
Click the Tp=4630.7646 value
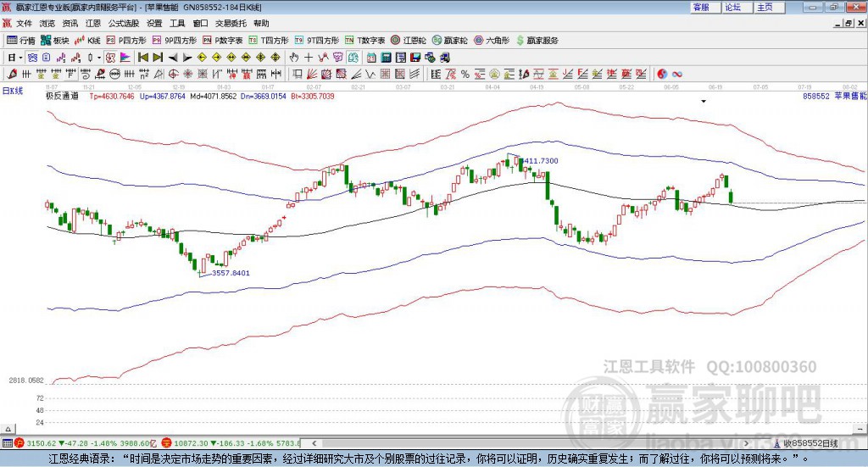(112, 96)
